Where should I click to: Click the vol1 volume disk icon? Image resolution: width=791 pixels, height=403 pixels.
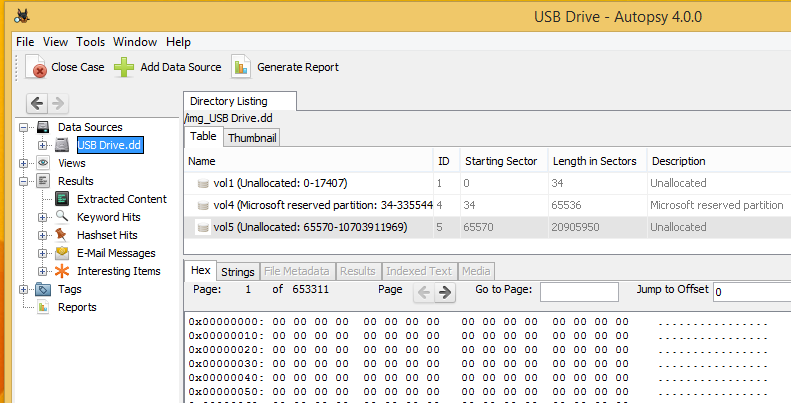click(203, 183)
